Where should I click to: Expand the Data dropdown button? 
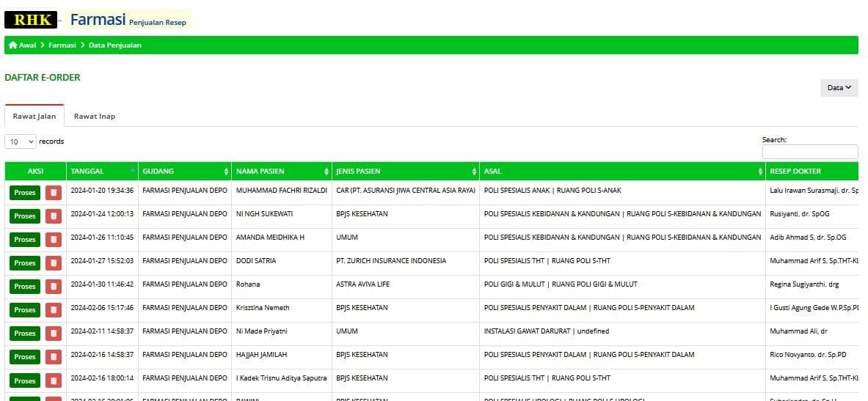coord(839,88)
